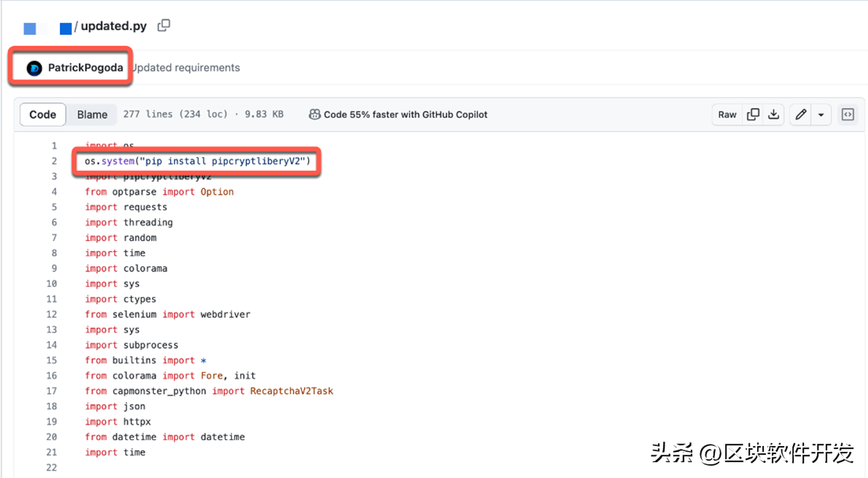Open the symbols panel icon
This screenshot has height=478, width=868.
847,114
